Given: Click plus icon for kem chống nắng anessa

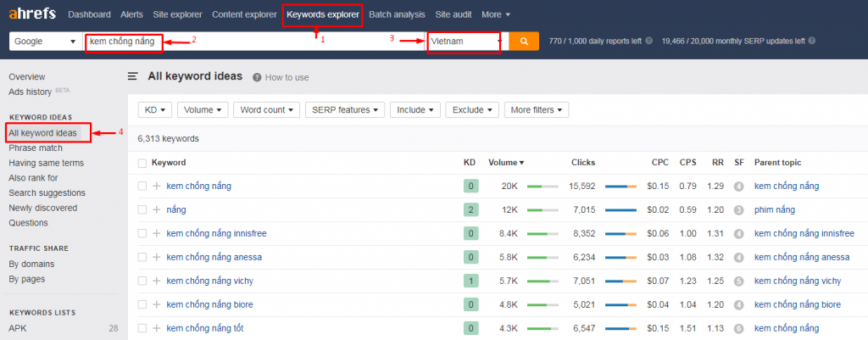Looking at the screenshot, I should click(x=157, y=257).
